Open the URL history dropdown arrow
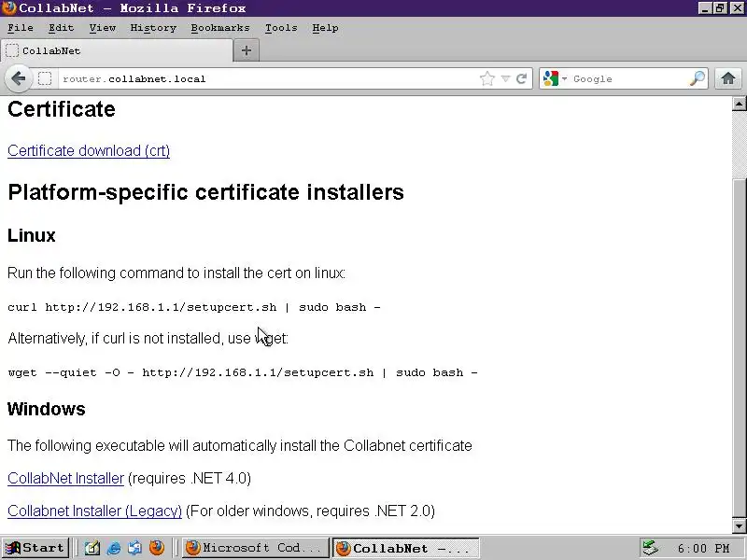 click(505, 78)
